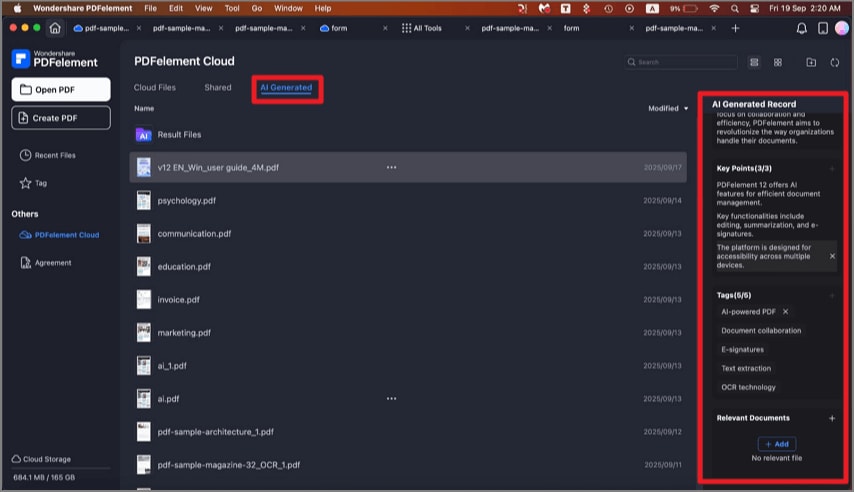Select the Document collaboration tag
The height and width of the screenshot is (492, 854).
(x=761, y=331)
